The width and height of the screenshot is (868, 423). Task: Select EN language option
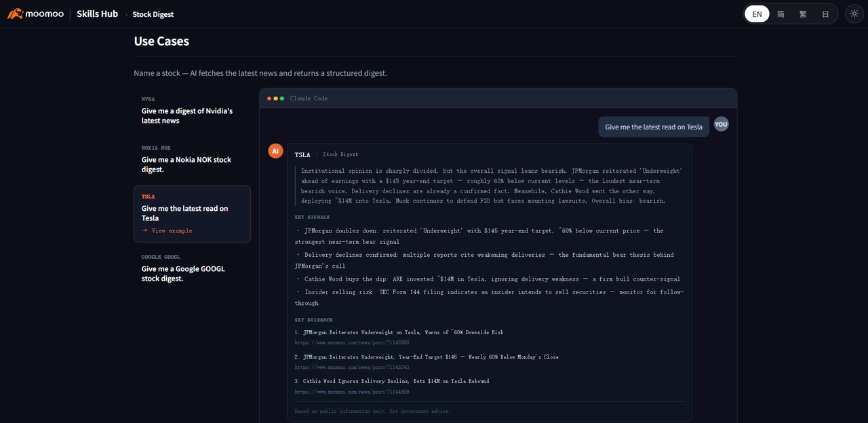pos(757,14)
